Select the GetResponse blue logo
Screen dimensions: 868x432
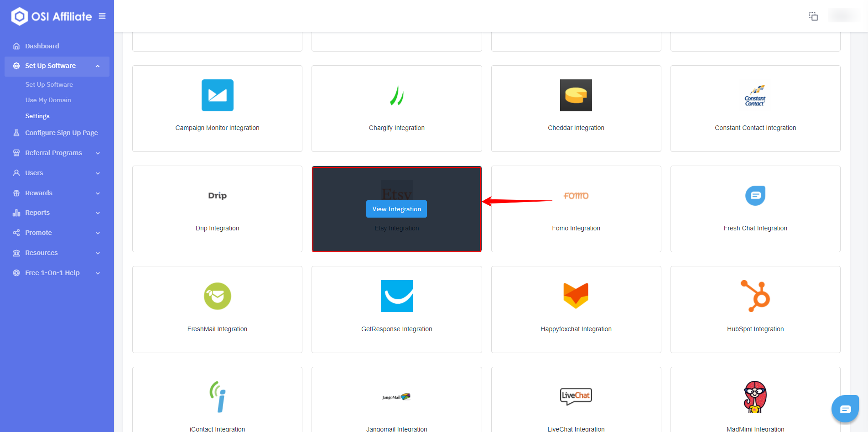397,296
